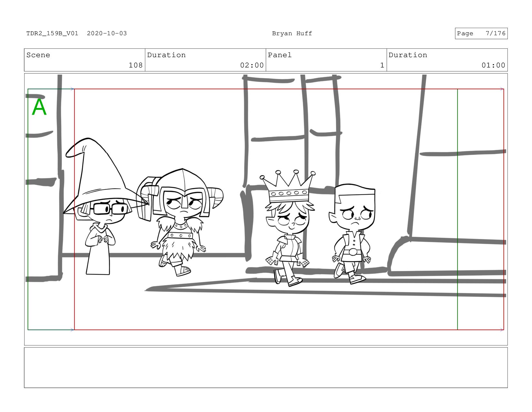Screen dimensions: 532x412
Task: Click the panel duration value 01:00
Action: [493, 65]
